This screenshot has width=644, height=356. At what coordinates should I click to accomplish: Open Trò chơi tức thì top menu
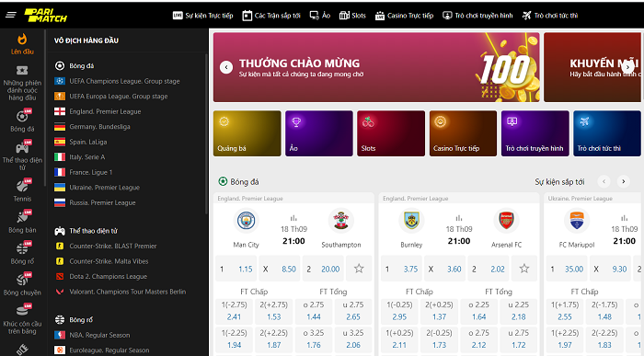coord(550,16)
